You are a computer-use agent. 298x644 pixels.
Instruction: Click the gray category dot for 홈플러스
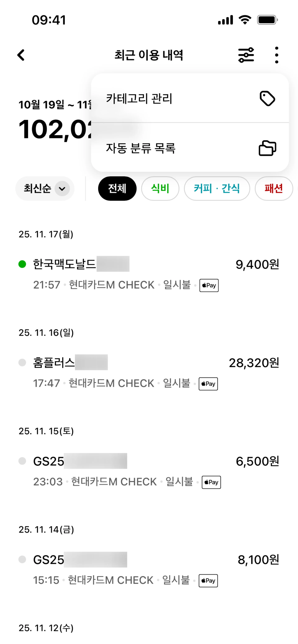point(22,363)
